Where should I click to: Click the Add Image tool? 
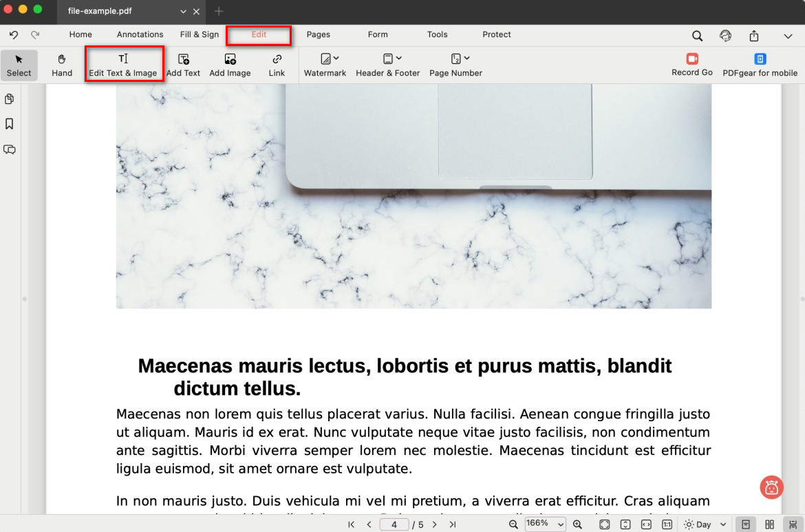[230, 65]
